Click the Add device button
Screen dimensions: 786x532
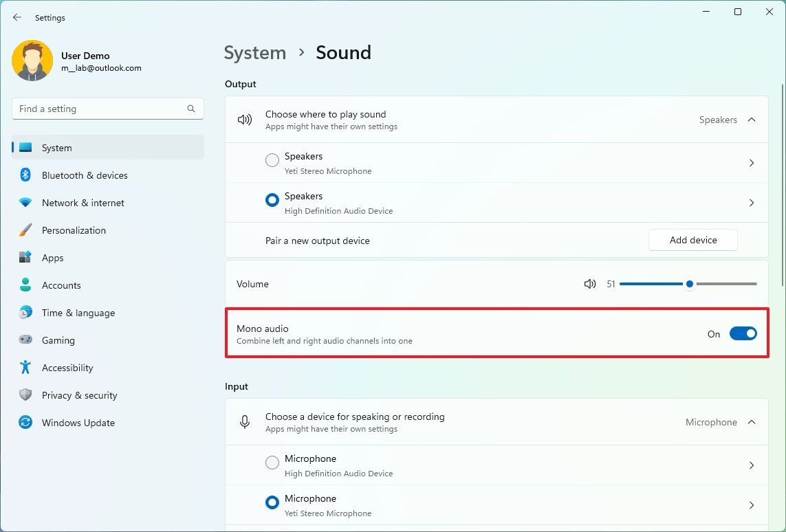click(x=692, y=240)
